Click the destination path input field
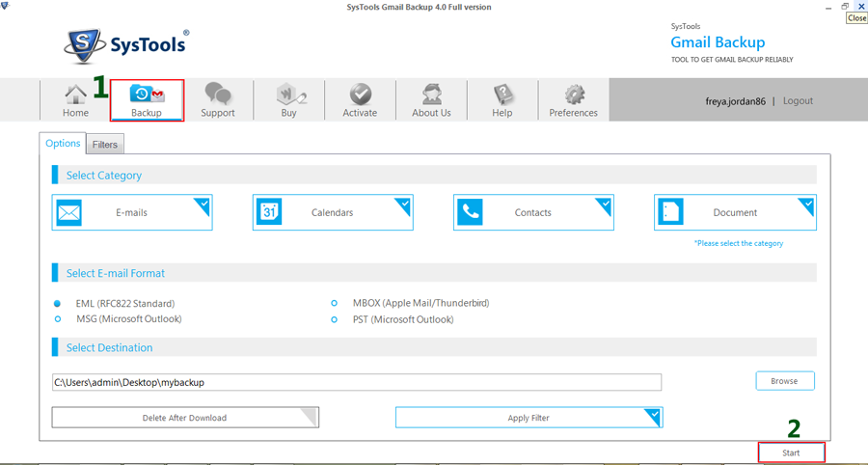The width and height of the screenshot is (868, 465). point(357,382)
